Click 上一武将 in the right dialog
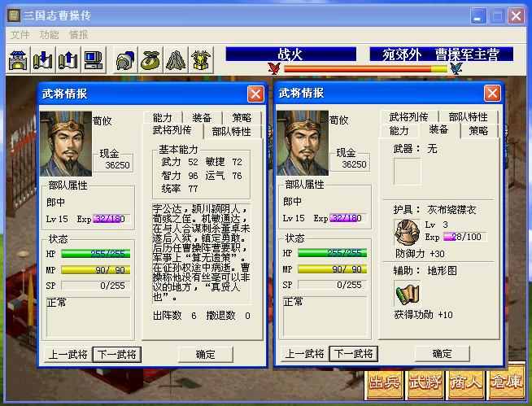 pyautogui.click(x=304, y=354)
